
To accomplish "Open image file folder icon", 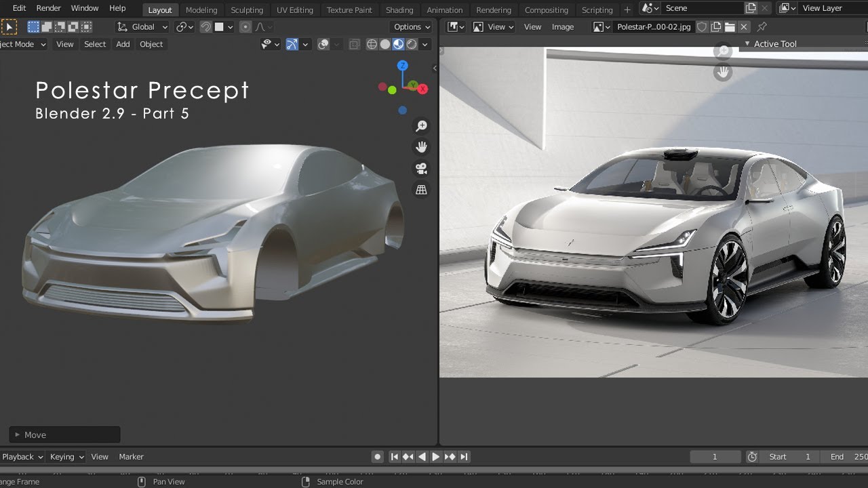I will point(730,27).
